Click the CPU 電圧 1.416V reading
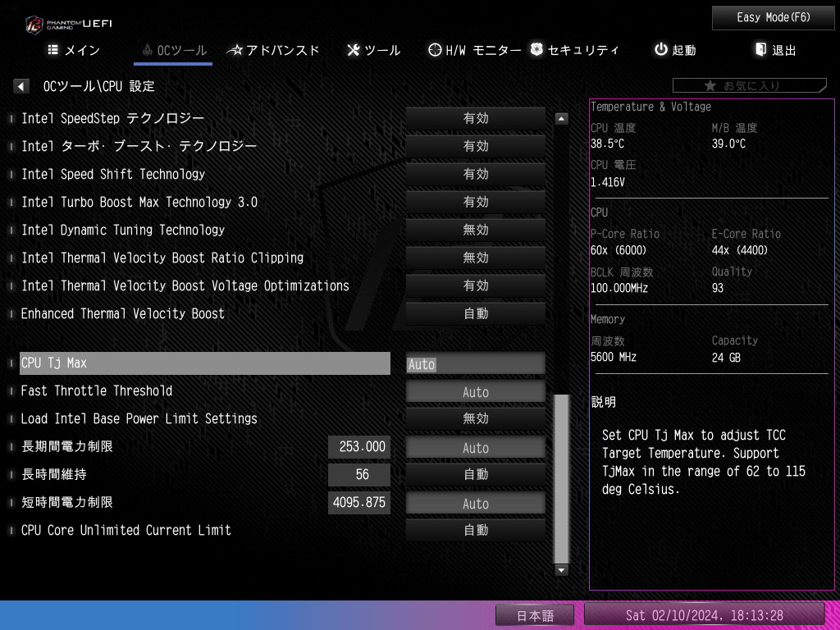 coord(608,182)
